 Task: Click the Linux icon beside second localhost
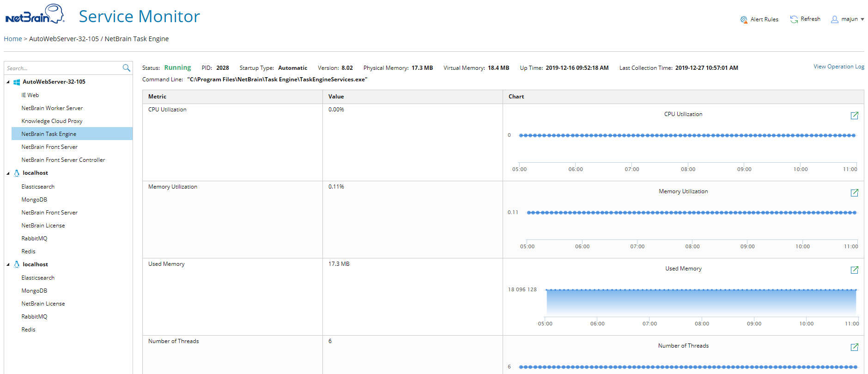click(17, 264)
